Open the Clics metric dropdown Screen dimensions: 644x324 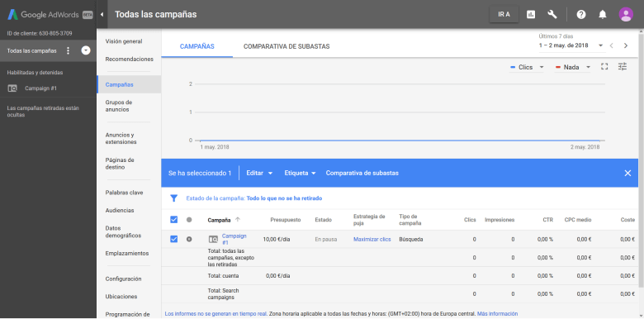coord(527,67)
